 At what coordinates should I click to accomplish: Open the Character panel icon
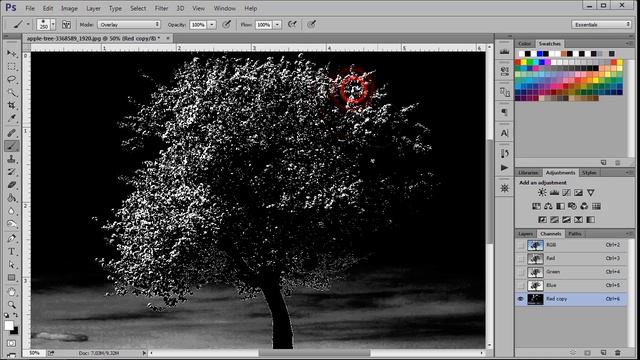(504, 133)
